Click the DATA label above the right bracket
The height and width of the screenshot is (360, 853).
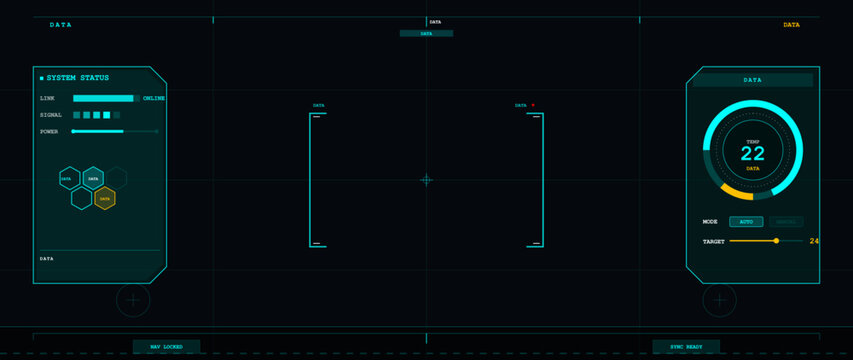click(521, 105)
